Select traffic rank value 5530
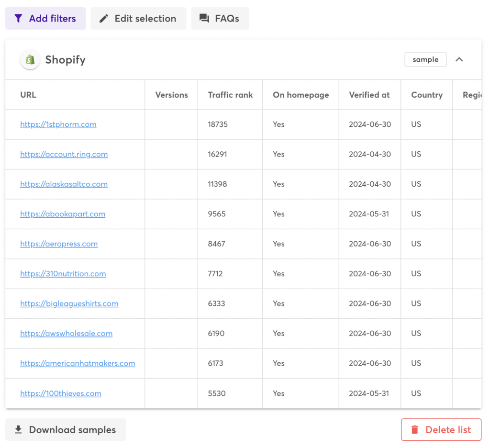 coord(217,393)
